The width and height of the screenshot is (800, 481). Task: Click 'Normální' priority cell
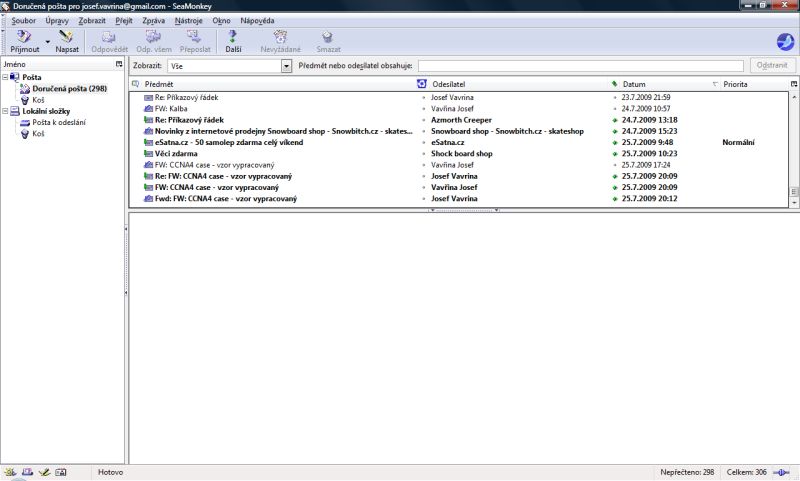738,142
